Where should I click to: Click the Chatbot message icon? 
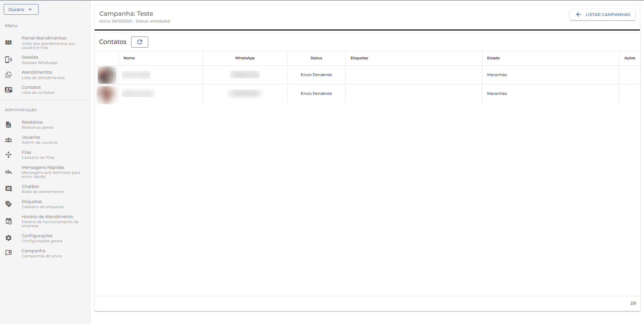(x=9, y=189)
